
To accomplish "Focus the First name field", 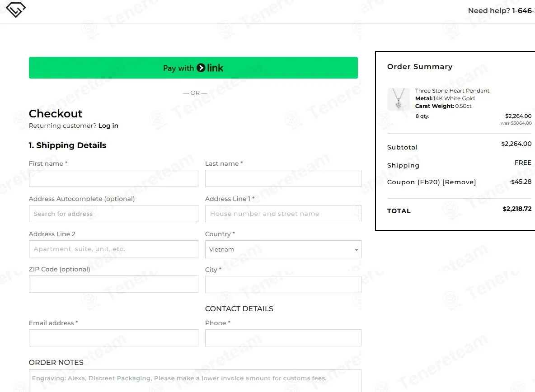I will point(113,178).
